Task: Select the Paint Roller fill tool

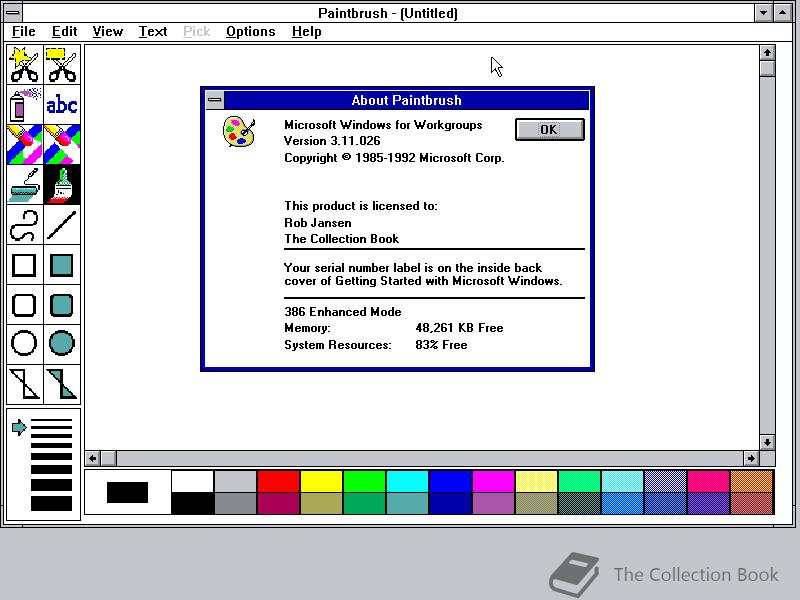Action: [24, 185]
